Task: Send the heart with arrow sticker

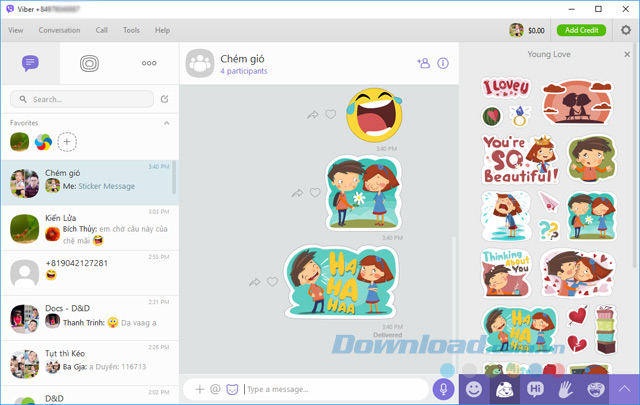Action: click(578, 316)
